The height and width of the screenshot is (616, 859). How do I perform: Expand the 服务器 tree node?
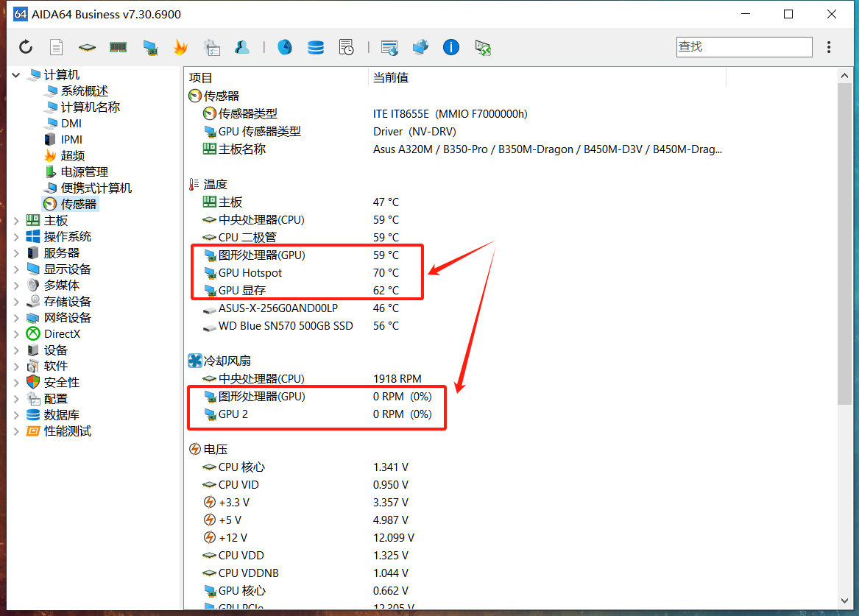tap(16, 253)
